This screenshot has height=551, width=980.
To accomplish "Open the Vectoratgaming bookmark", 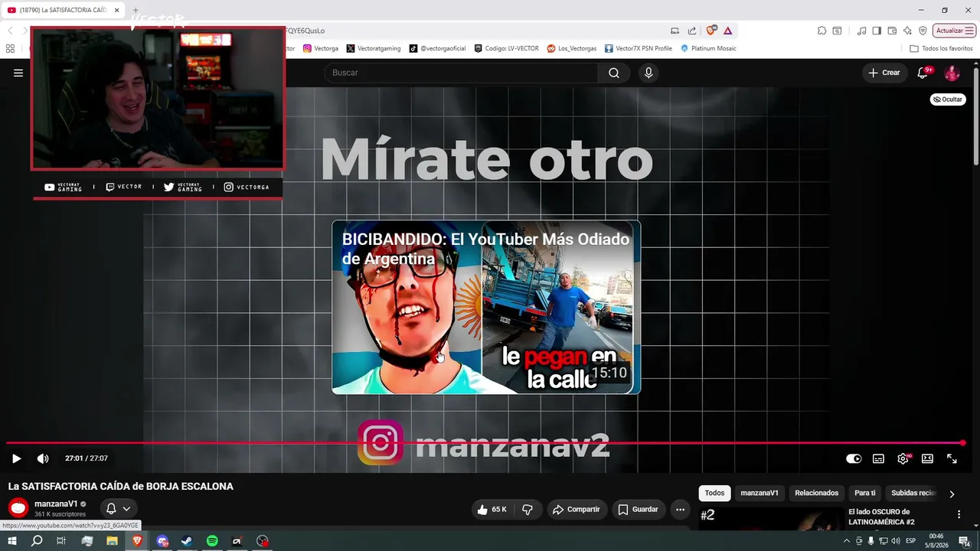I will pyautogui.click(x=374, y=48).
